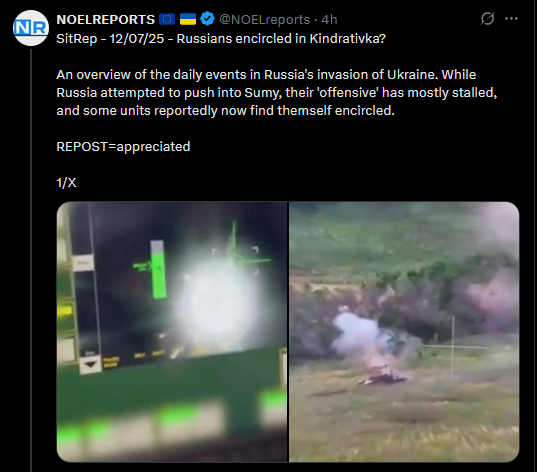Click the EU flag emoji in name
The height and width of the screenshot is (472, 537).
coord(167,20)
